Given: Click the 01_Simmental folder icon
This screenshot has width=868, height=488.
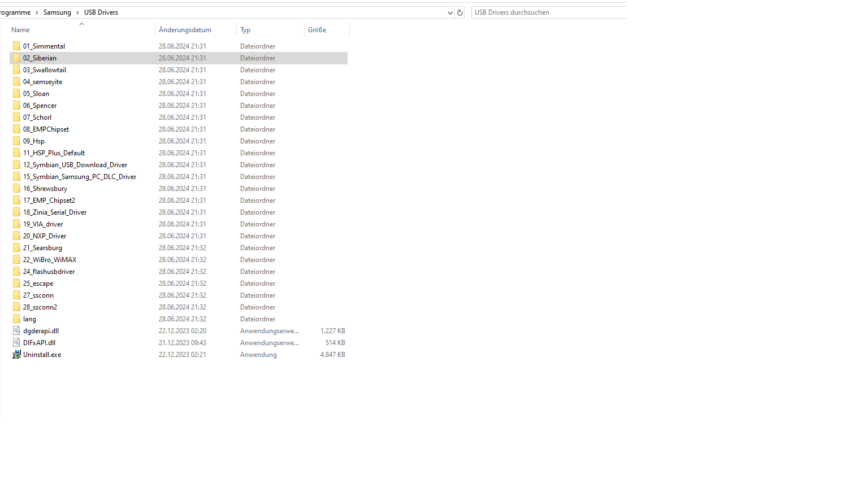Looking at the screenshot, I should (16, 46).
